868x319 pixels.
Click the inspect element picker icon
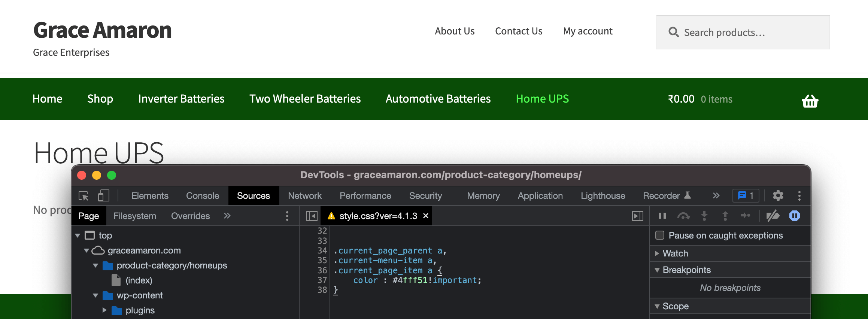84,196
